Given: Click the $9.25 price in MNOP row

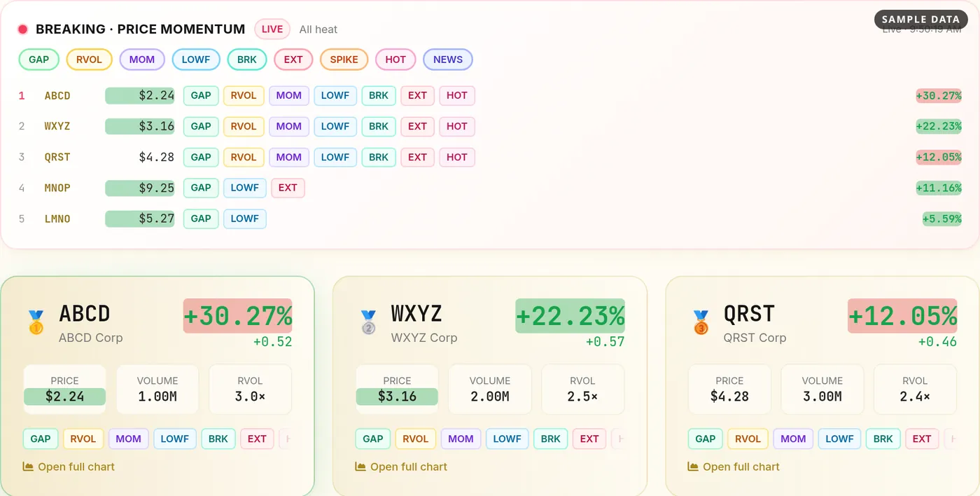Looking at the screenshot, I should click(x=140, y=188).
